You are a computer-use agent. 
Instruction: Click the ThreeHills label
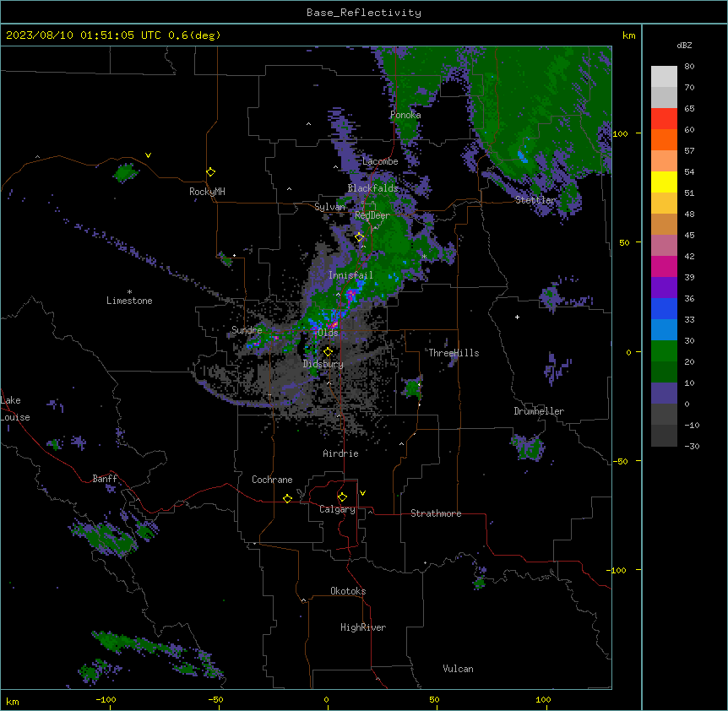(454, 353)
